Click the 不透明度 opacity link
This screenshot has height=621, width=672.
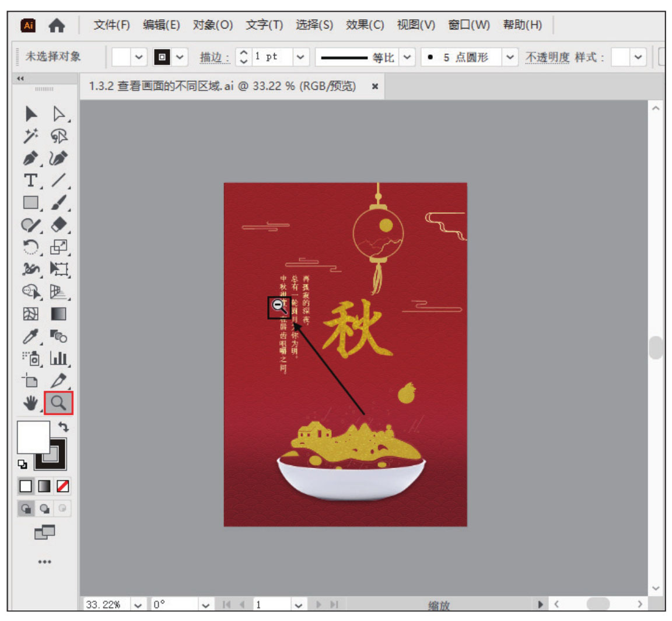coord(547,57)
